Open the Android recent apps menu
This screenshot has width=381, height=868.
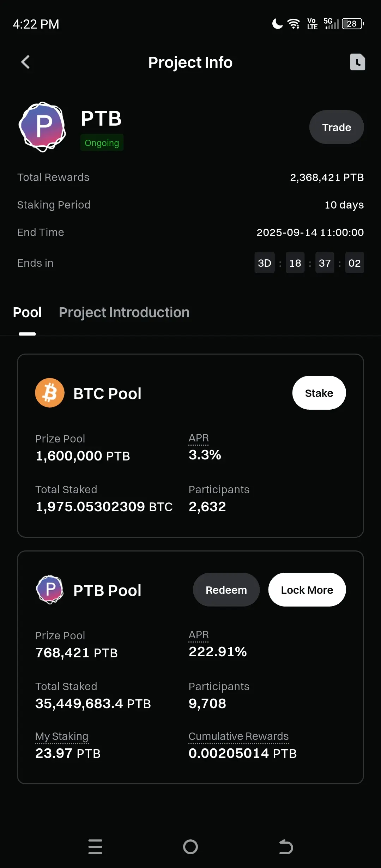click(x=95, y=847)
